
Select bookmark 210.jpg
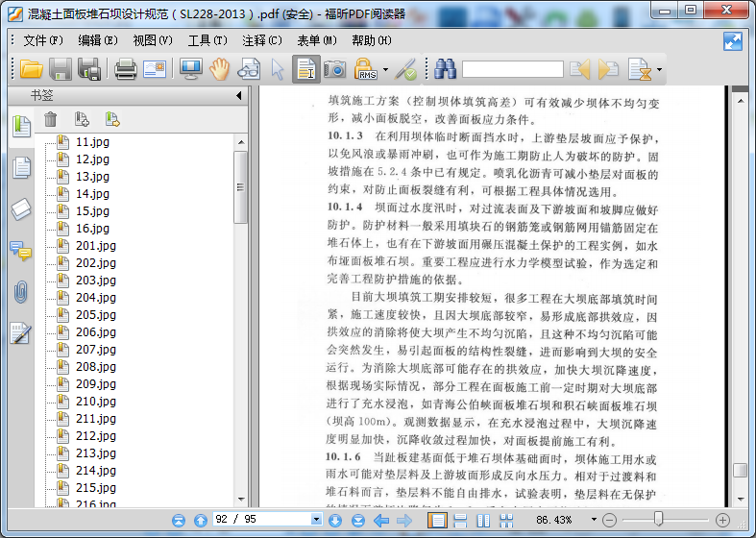(96, 401)
